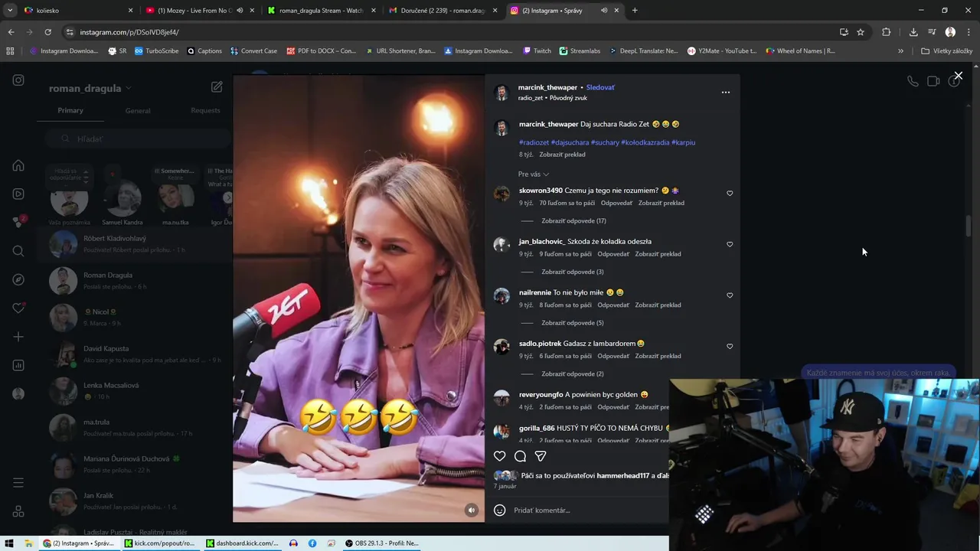Open the tab search dropdown arrow
Viewport: 980px width, 551px height.
pyautogui.click(x=10, y=11)
